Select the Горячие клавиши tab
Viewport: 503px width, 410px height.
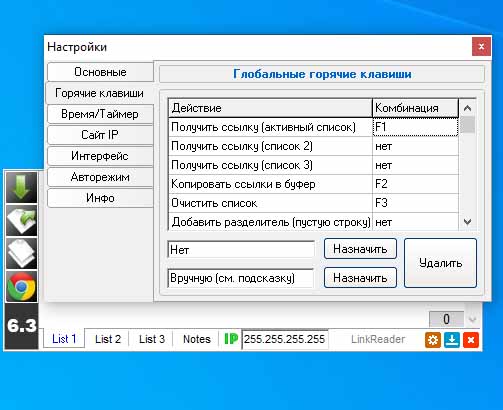pos(99,93)
